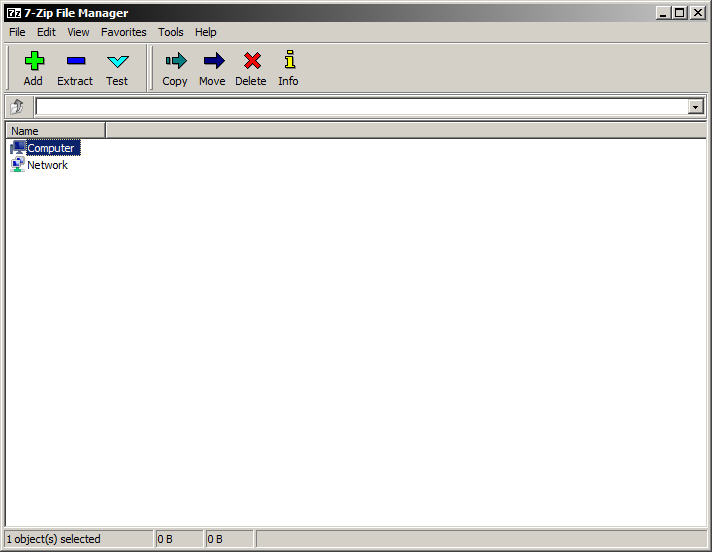Open the Edit menu

(x=46, y=32)
